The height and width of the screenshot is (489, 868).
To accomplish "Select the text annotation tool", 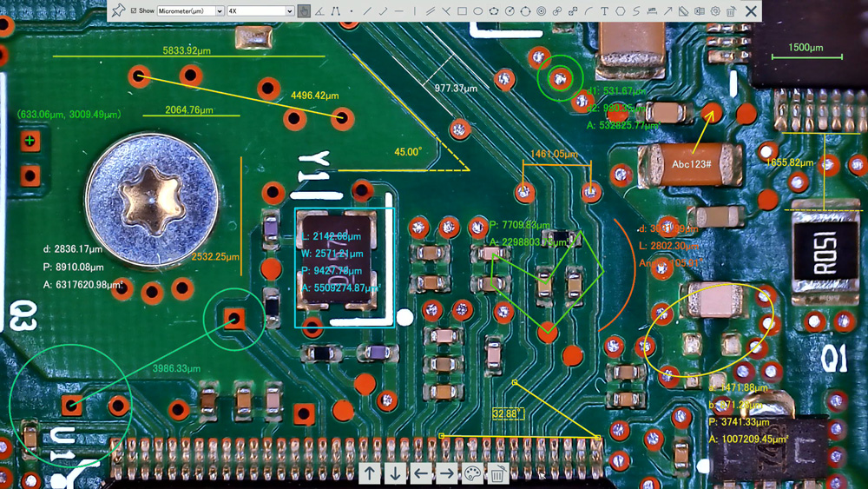I will point(604,11).
